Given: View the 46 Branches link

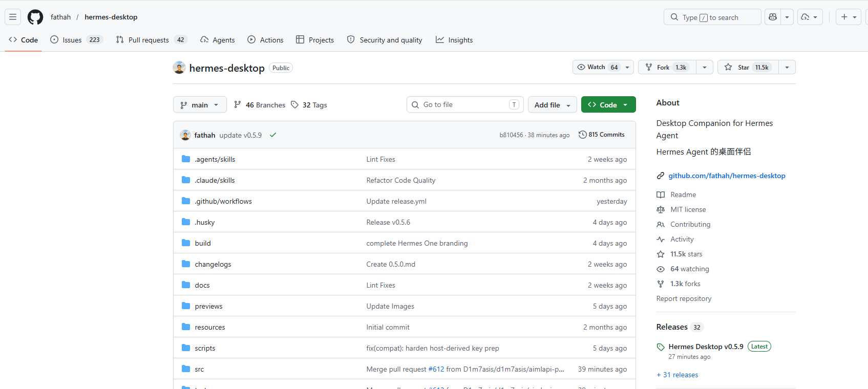Looking at the screenshot, I should click(260, 105).
